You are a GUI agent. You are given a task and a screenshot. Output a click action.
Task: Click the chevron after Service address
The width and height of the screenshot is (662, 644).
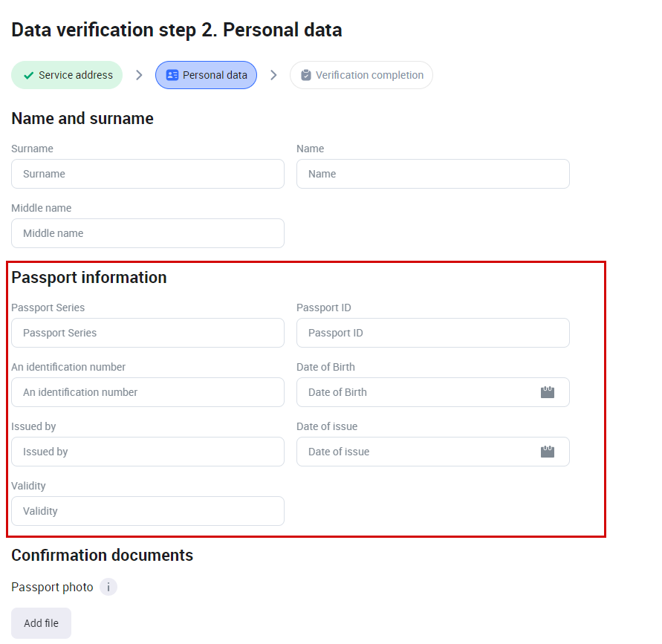[139, 75]
